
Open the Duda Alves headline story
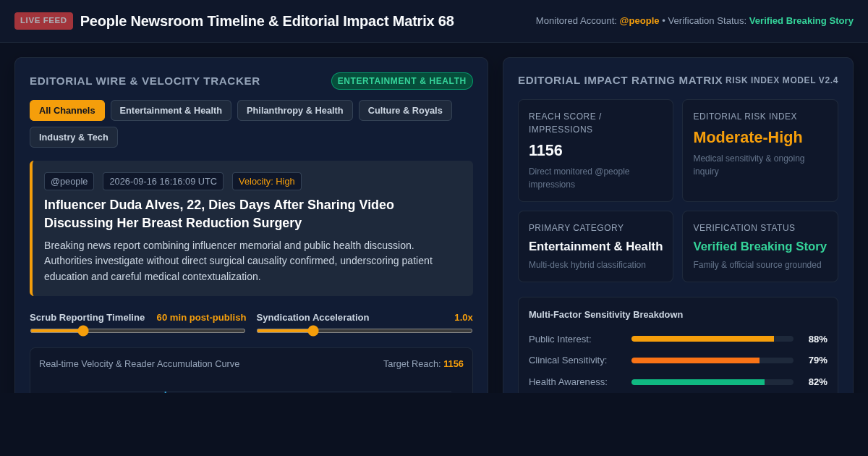coord(219,214)
